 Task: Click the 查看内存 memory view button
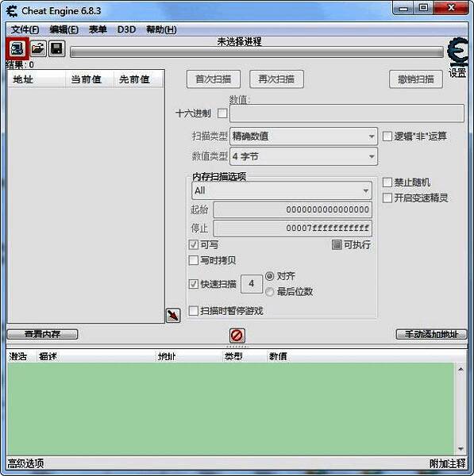(x=42, y=334)
